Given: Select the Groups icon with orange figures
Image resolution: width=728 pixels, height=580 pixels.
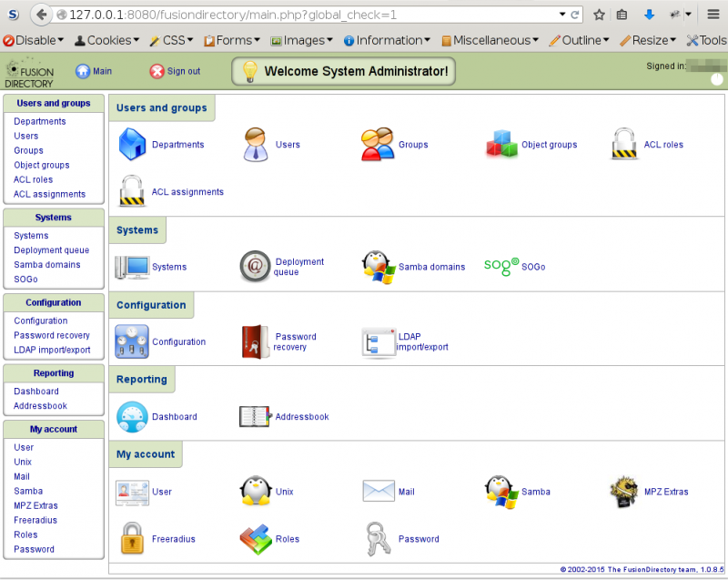Looking at the screenshot, I should click(x=376, y=144).
